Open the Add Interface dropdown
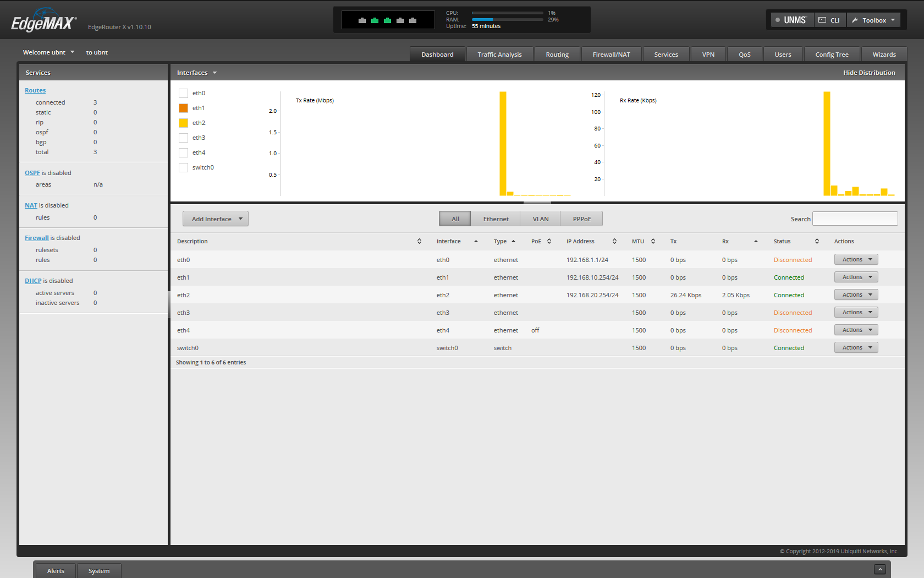The height and width of the screenshot is (578, 924). point(216,219)
